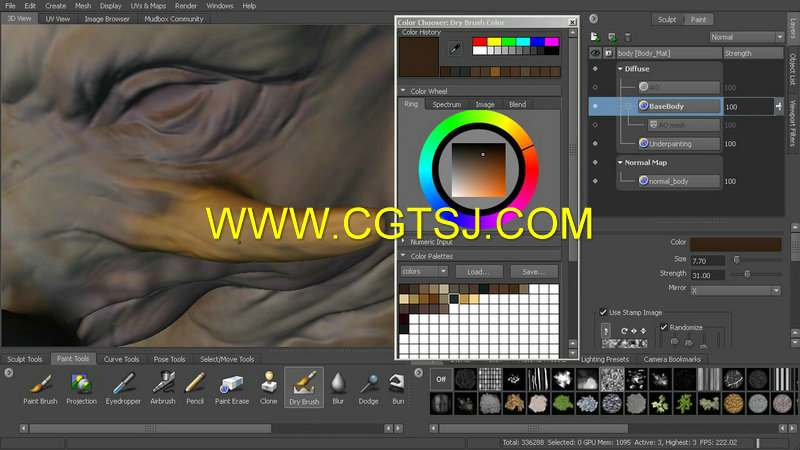Select the Underpainting layer
This screenshot has width=800, height=450.
tap(679, 143)
